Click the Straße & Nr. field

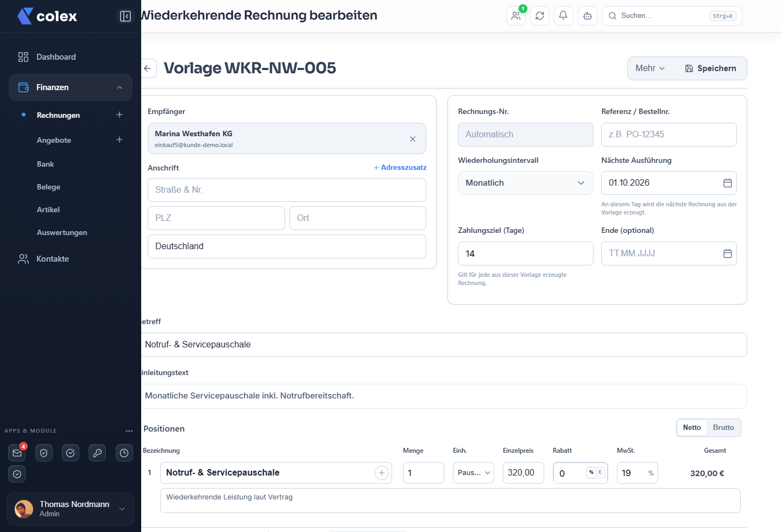pos(287,190)
